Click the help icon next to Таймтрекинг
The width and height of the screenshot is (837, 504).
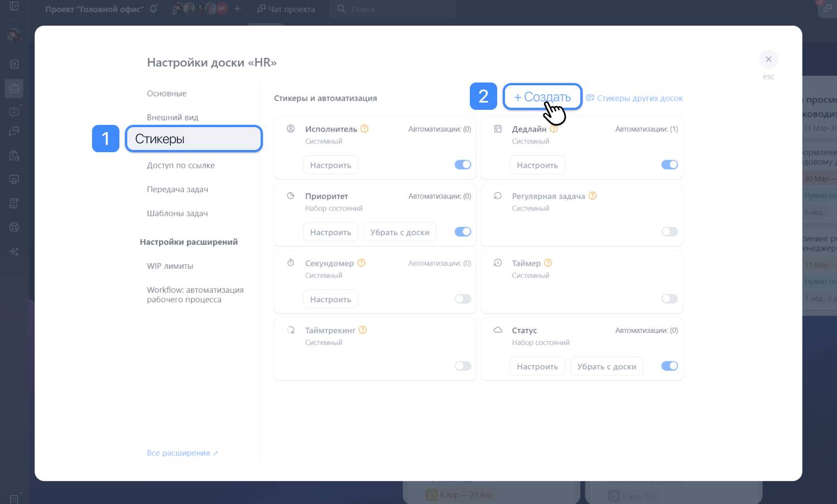[x=363, y=330]
